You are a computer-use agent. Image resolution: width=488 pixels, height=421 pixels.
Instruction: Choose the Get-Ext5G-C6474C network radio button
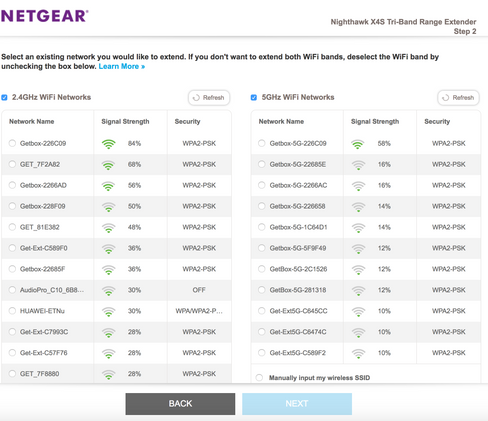click(x=262, y=332)
